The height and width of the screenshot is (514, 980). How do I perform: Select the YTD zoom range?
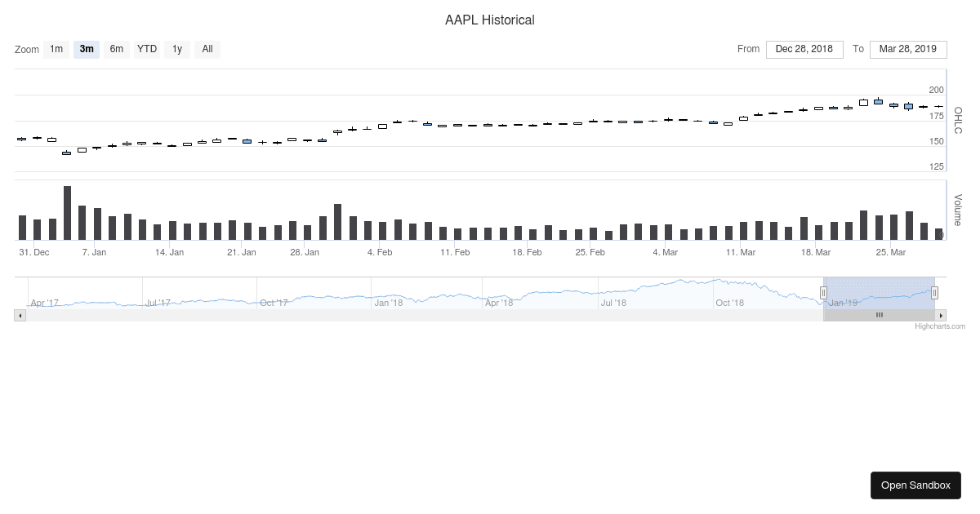coord(147,49)
